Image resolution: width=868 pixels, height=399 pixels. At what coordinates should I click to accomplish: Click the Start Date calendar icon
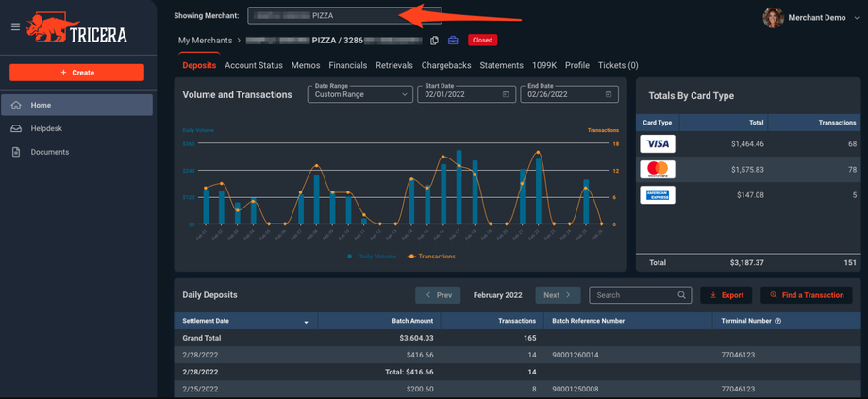[506, 94]
